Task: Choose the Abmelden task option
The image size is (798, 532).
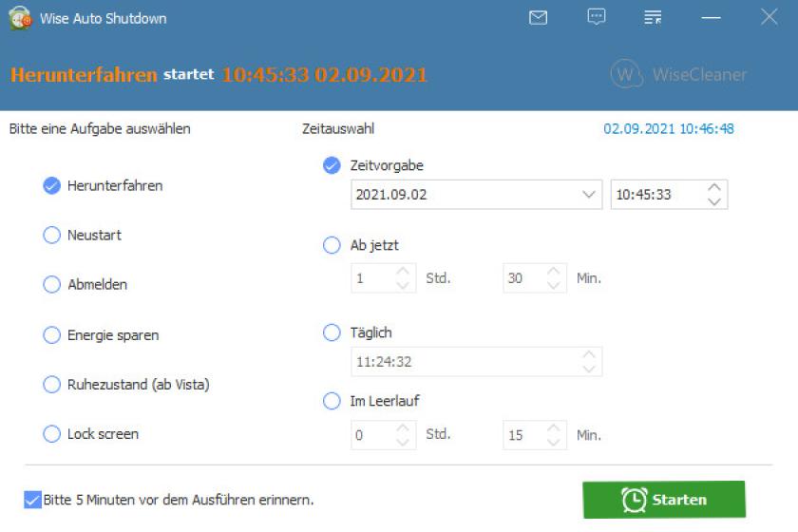Action: (x=85, y=285)
